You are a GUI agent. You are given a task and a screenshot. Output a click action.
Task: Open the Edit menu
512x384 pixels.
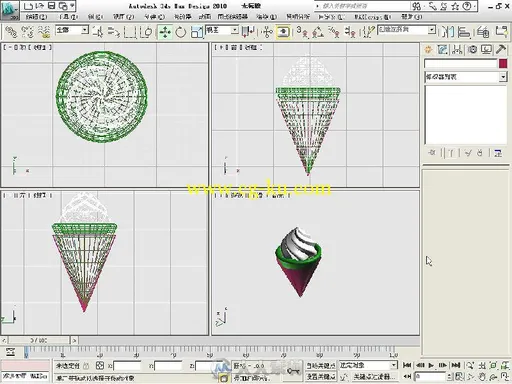tap(36, 16)
